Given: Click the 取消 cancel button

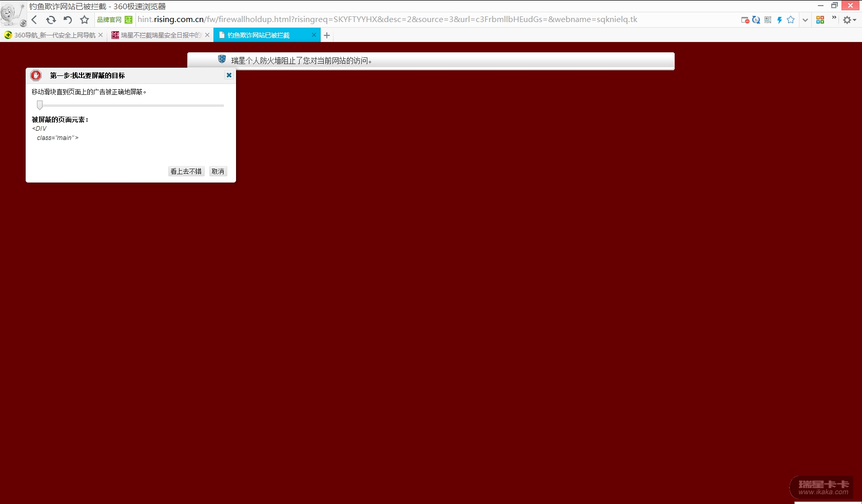Looking at the screenshot, I should [x=218, y=171].
